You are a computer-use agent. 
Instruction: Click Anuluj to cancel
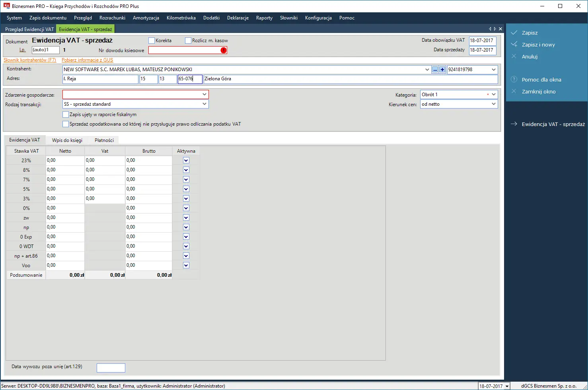coord(530,56)
